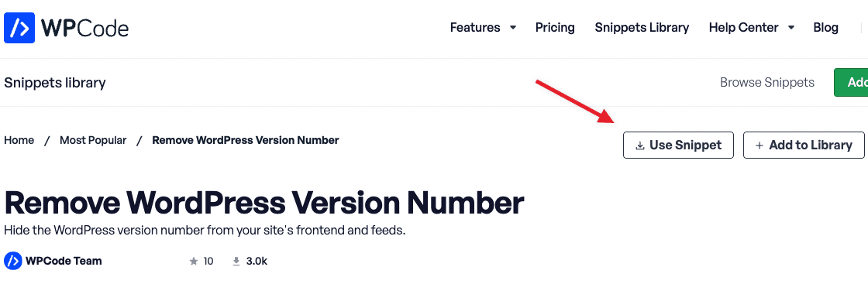
Task: Expand the Help Center dropdown arrow
Action: tap(791, 28)
